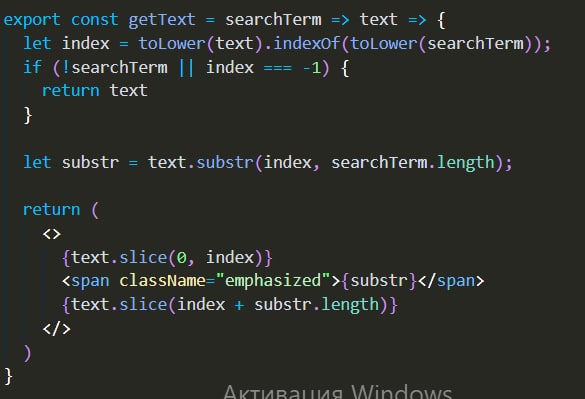The width and height of the screenshot is (585, 399).
Task: Click the "const" keyword
Action: coord(94,19)
